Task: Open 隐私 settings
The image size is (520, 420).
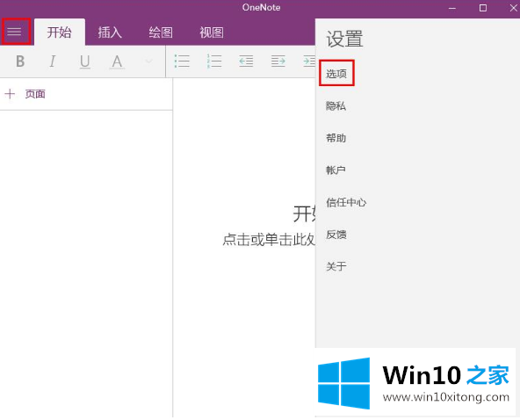Action: click(336, 105)
